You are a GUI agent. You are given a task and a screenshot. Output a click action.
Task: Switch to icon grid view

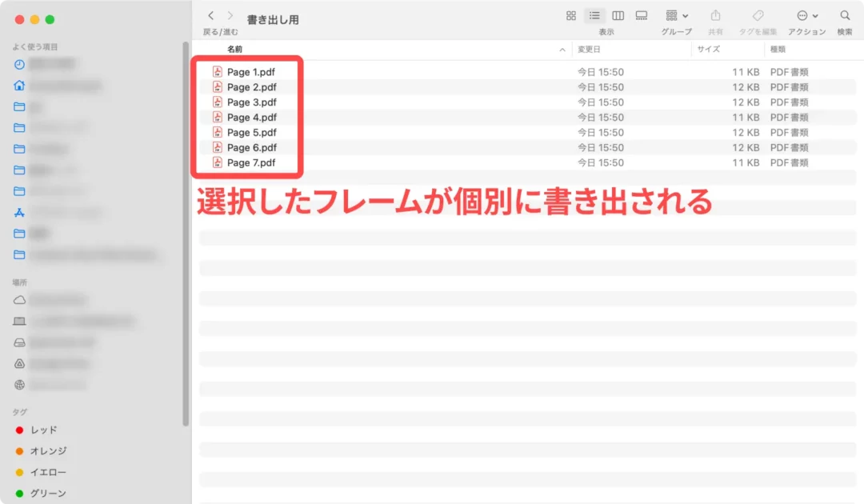coord(571,16)
